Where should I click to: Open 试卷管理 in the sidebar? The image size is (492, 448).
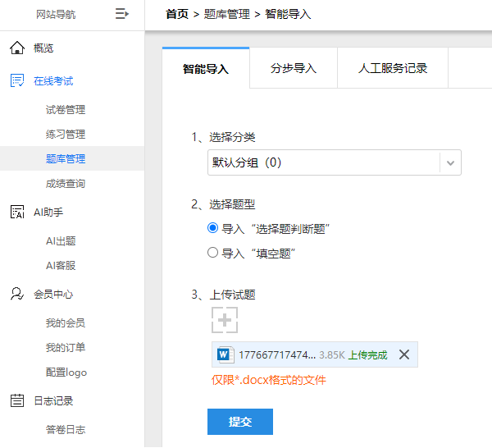point(66,110)
